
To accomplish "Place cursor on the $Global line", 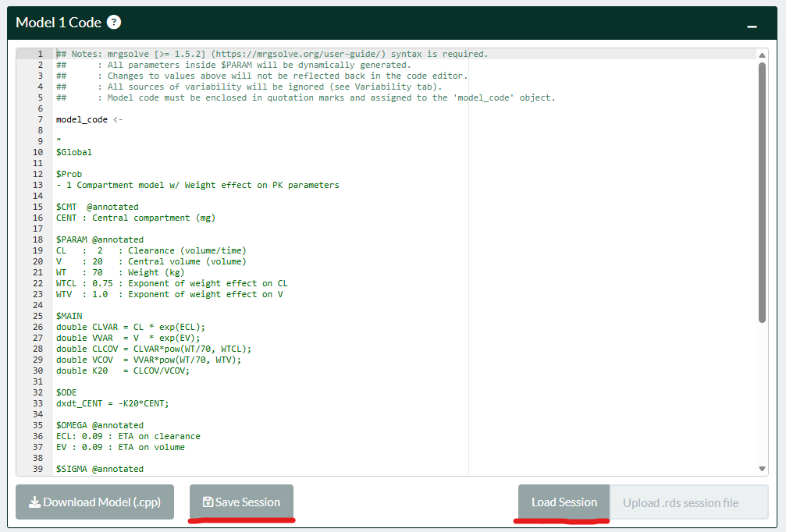I will 74,152.
